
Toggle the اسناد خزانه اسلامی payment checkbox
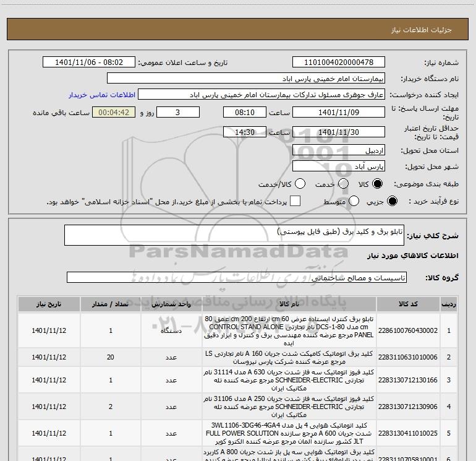tap(295, 201)
